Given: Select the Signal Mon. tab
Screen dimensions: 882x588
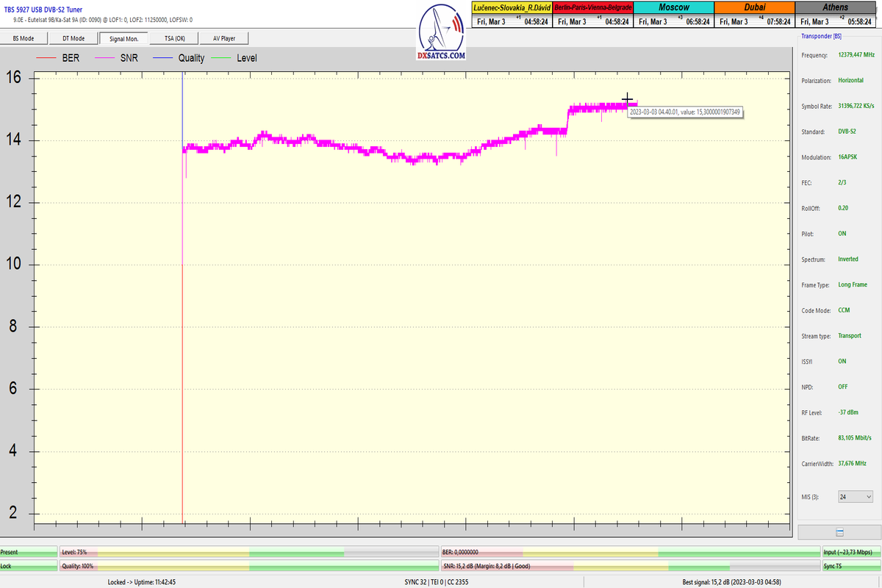Looking at the screenshot, I should (123, 38).
